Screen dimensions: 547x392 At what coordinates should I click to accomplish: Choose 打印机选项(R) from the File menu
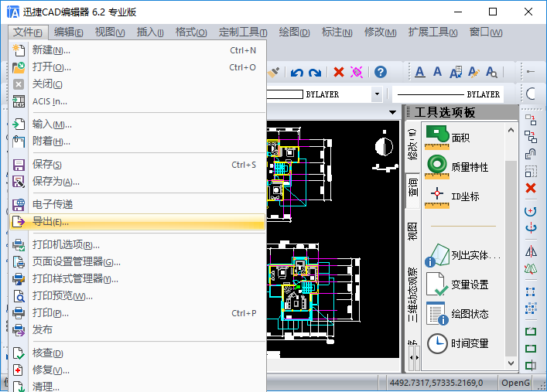tap(138, 244)
